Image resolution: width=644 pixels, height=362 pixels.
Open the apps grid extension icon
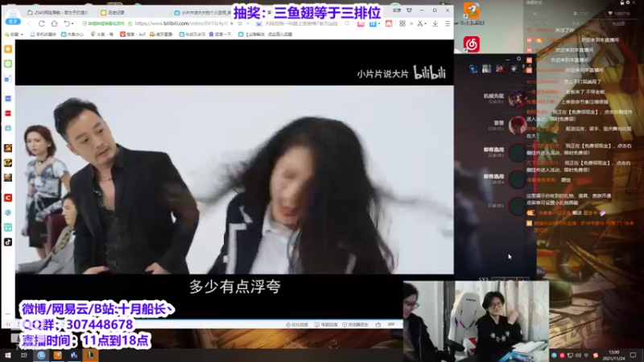402,24
